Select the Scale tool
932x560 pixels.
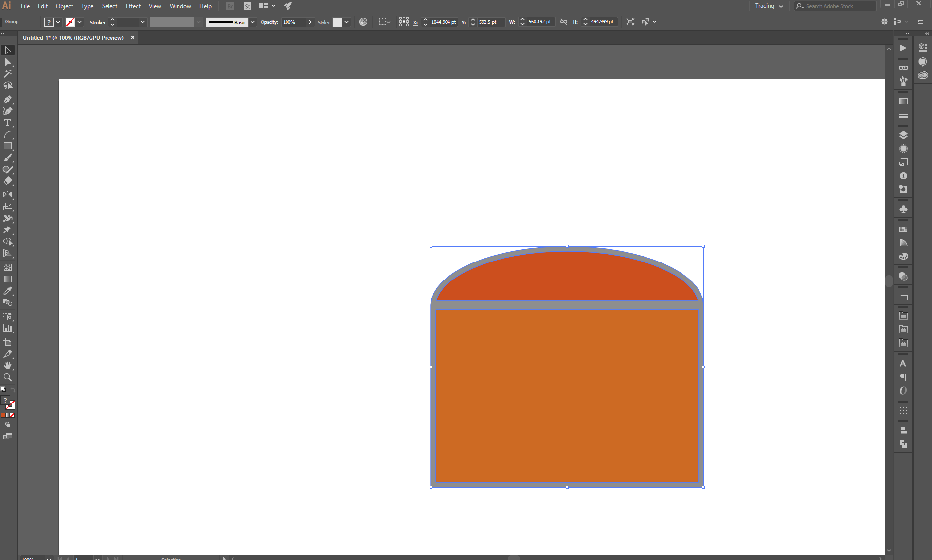[x=8, y=207]
